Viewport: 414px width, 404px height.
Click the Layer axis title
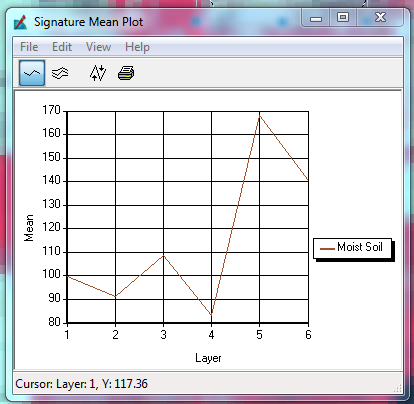(x=208, y=358)
